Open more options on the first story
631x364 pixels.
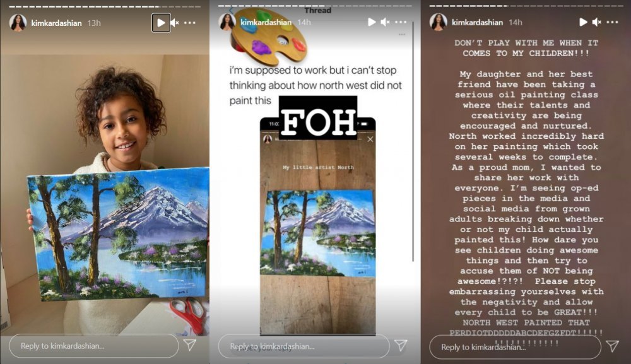[190, 23]
